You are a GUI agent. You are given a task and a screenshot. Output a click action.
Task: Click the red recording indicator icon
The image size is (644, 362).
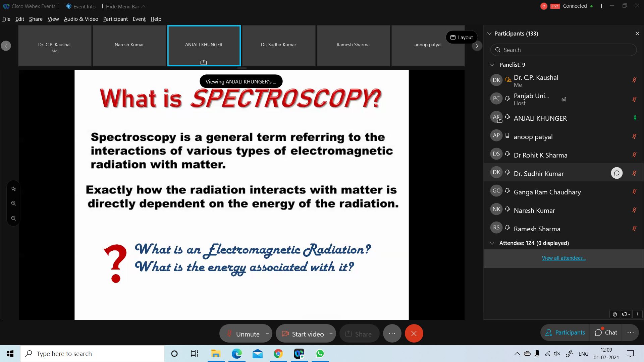544,6
